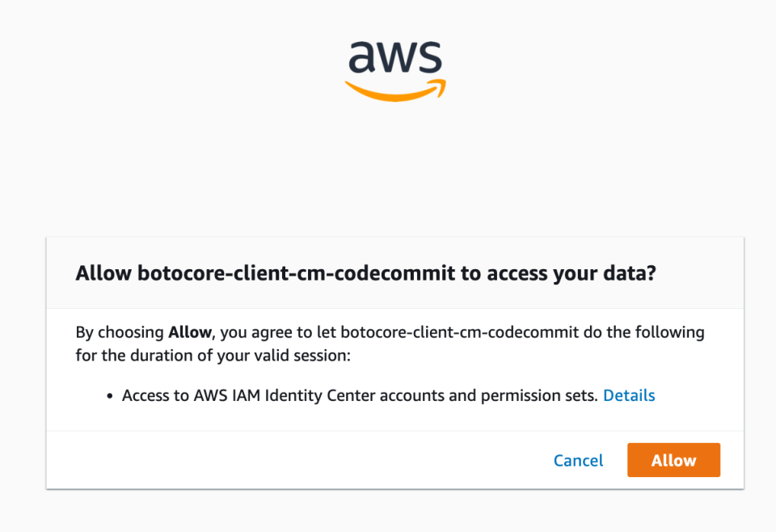Screen dimensions: 776x532
Task: Open Details for IAM Identity Center access
Action: pos(629,395)
